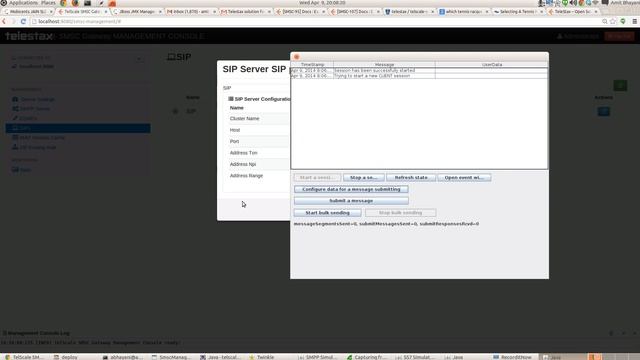Click the SIP sidebar item icon
The height and width of the screenshot is (360, 640).
point(15,128)
